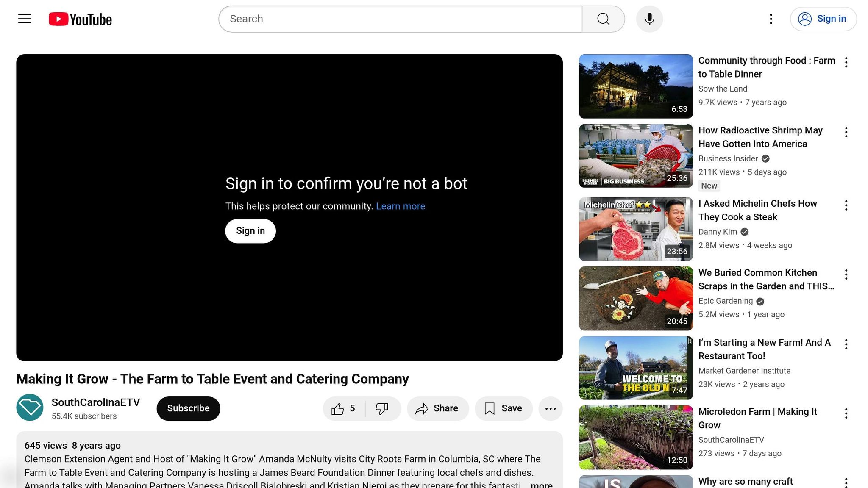Click the magnifier search button
This screenshot has width=868, height=488.
pyautogui.click(x=603, y=19)
